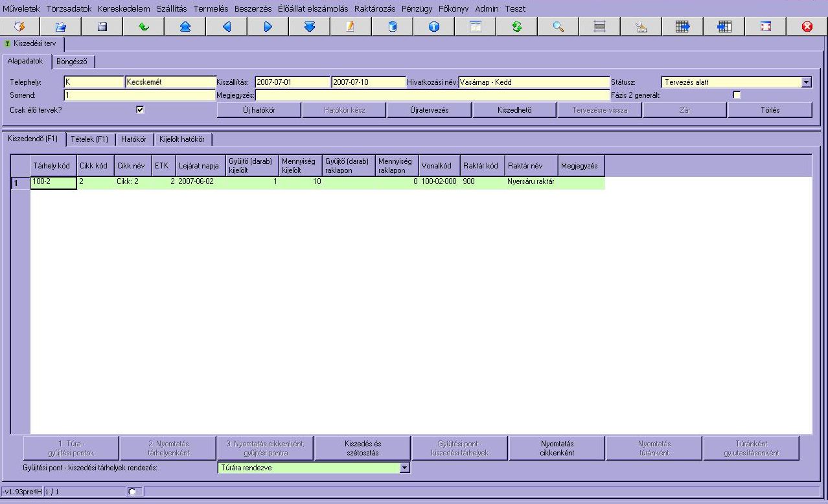The width and height of the screenshot is (828, 504).
Task: Click the Vonalkód cell '100-02-000'
Action: (x=439, y=182)
